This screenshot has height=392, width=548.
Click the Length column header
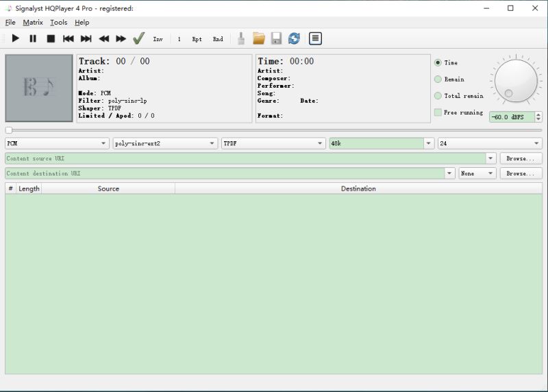click(29, 188)
